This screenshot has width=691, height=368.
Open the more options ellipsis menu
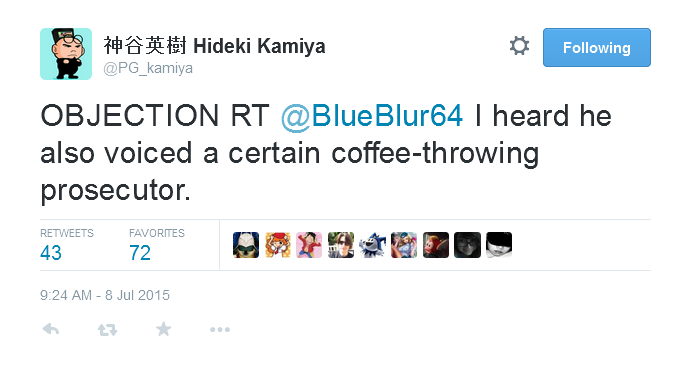click(220, 330)
